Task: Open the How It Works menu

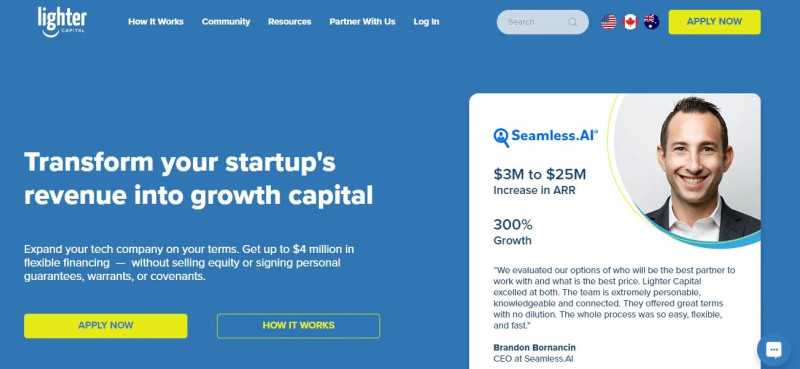Action: coord(156,22)
